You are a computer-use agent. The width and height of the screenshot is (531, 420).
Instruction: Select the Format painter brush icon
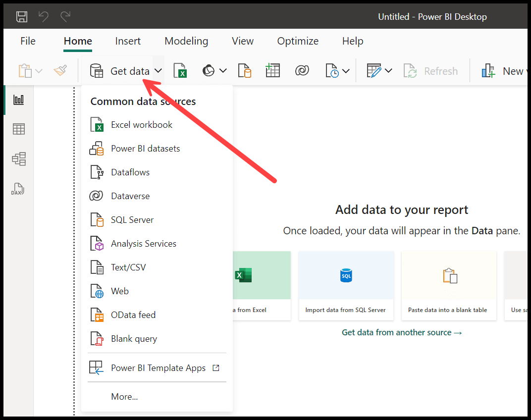60,70
